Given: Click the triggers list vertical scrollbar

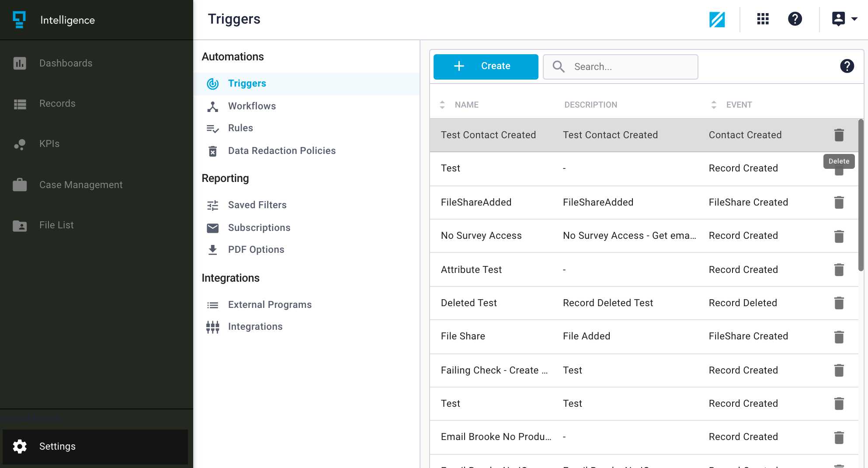Looking at the screenshot, I should (861, 195).
